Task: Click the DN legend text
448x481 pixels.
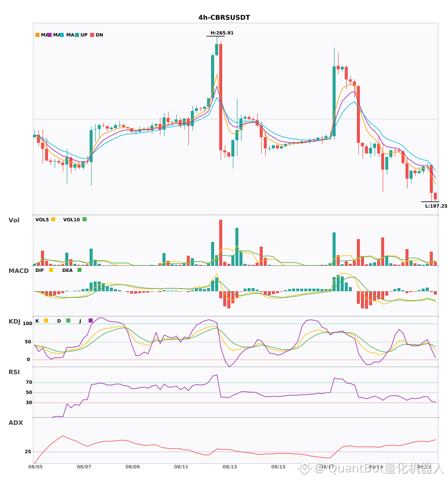Action: pos(99,35)
